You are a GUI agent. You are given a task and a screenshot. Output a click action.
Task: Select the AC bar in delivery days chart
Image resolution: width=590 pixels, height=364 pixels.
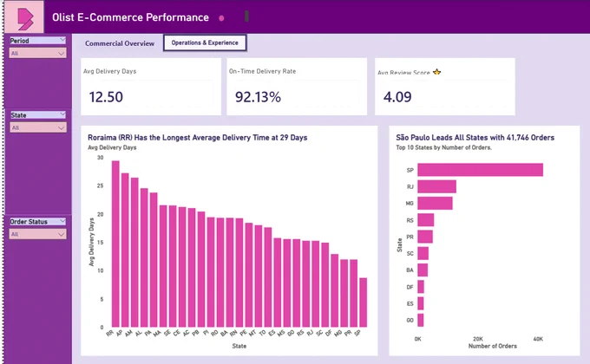click(x=192, y=268)
